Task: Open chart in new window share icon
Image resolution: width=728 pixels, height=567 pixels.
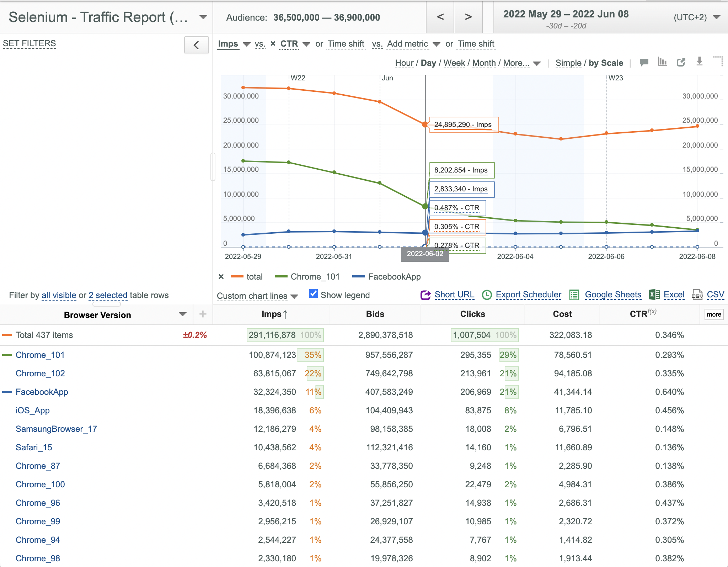Action: (x=681, y=62)
